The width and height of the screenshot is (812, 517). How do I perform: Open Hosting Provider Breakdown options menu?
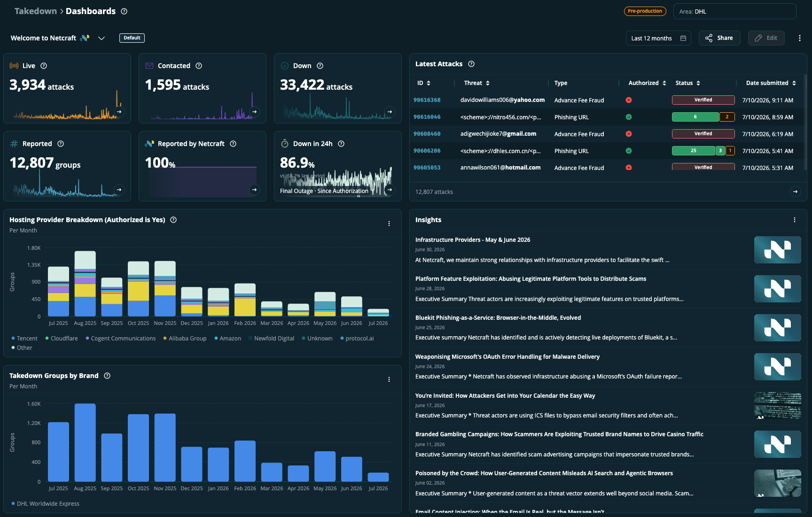pyautogui.click(x=389, y=224)
